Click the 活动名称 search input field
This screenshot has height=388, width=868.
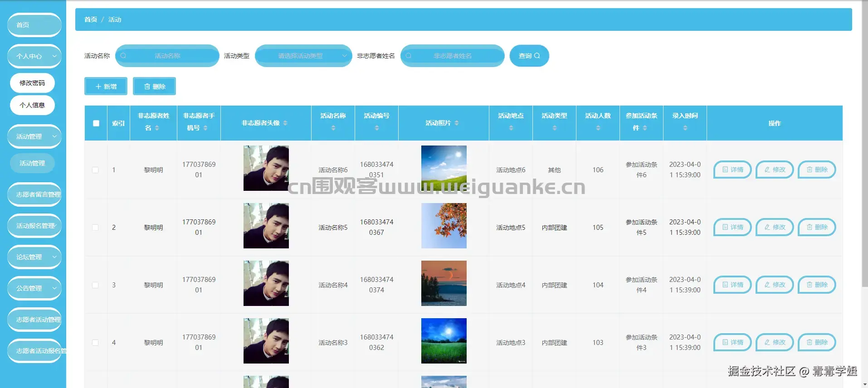click(x=167, y=56)
